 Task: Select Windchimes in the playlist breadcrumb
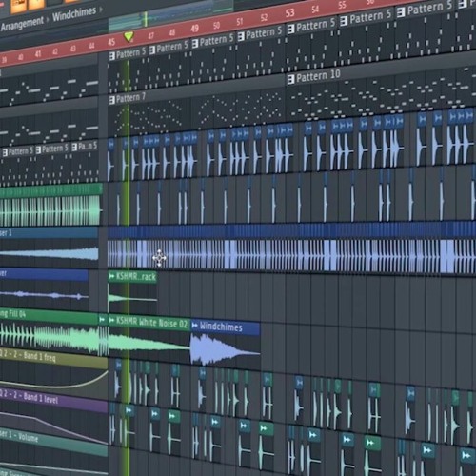tap(74, 14)
